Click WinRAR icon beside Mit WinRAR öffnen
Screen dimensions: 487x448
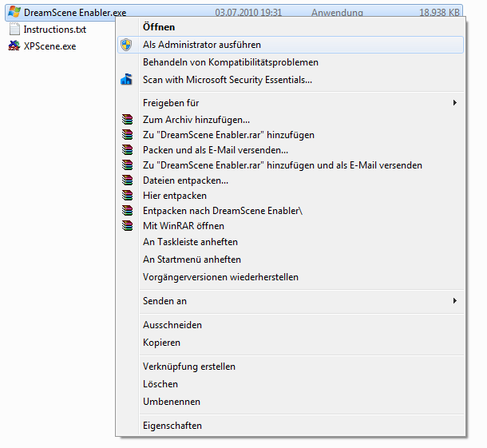tap(126, 226)
